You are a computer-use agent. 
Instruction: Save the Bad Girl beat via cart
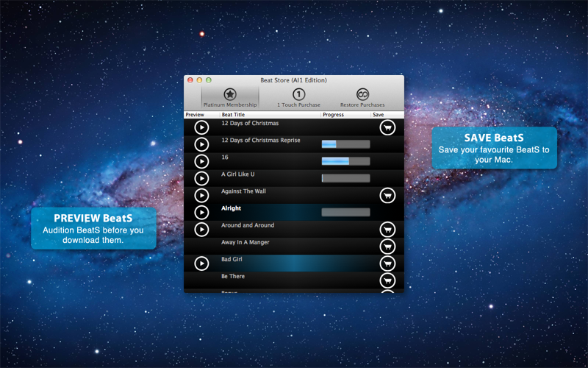pyautogui.click(x=387, y=263)
